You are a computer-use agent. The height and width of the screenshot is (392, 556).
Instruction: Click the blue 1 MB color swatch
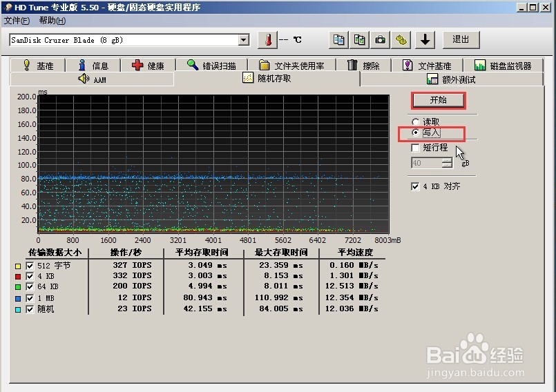point(18,298)
